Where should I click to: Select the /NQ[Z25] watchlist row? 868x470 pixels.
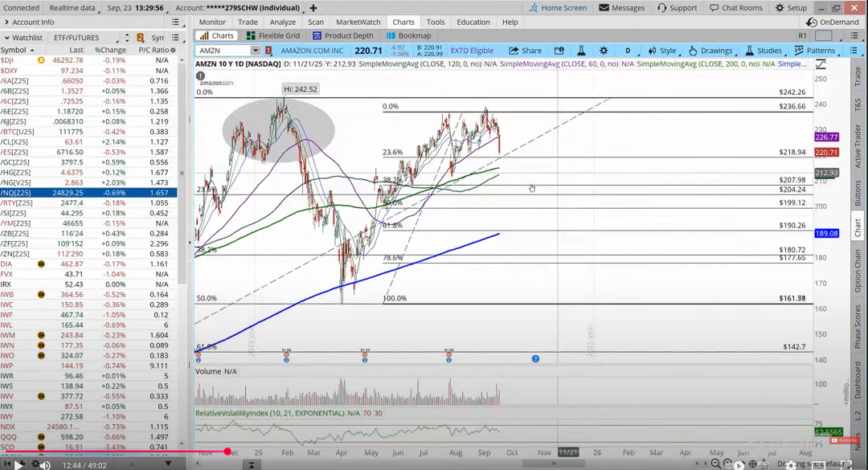tap(88, 193)
